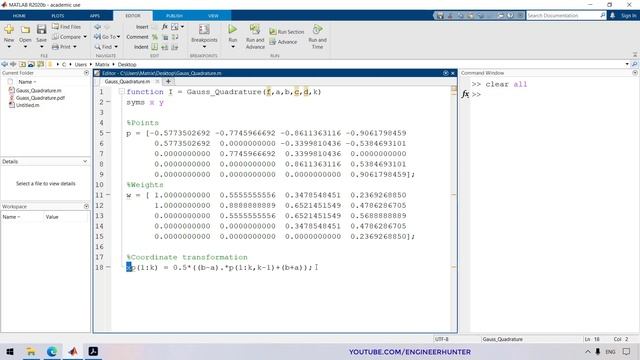The width and height of the screenshot is (640, 360).
Task: Collapse the function code fold on line 1
Action: pyautogui.click(x=122, y=91)
